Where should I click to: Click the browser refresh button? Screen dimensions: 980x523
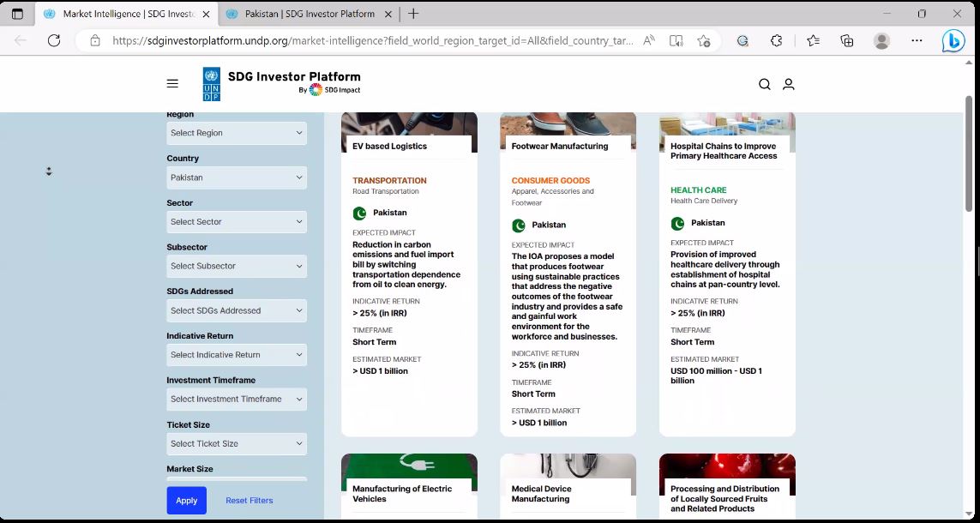[54, 40]
